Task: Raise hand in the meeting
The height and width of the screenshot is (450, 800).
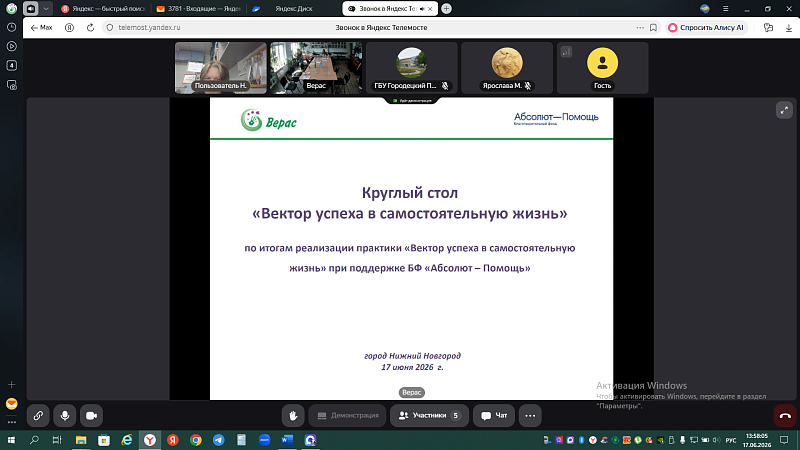Action: pyautogui.click(x=293, y=416)
